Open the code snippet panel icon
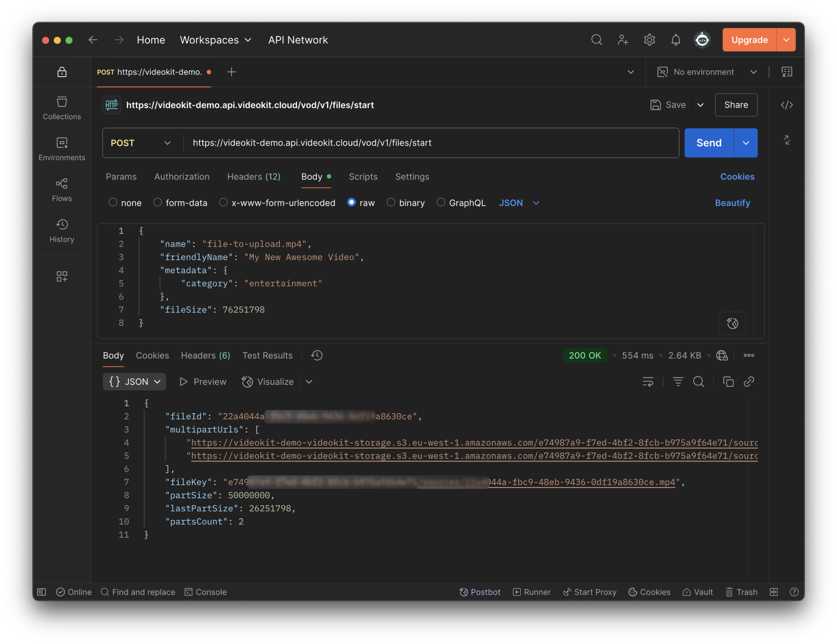The width and height of the screenshot is (837, 644). pos(787,105)
